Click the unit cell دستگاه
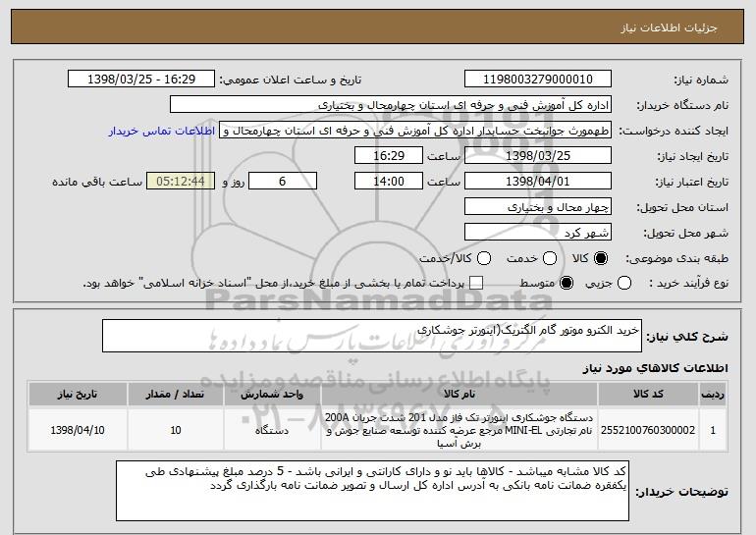 [x=272, y=430]
